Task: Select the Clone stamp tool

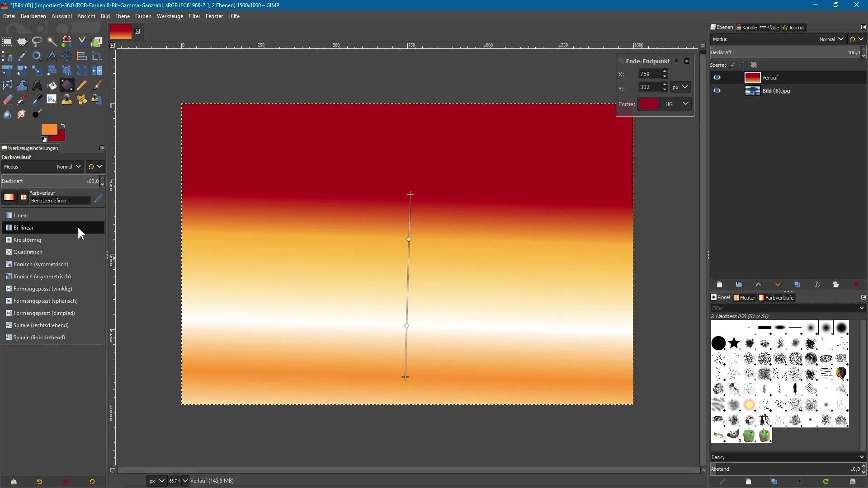Action: coord(67,100)
